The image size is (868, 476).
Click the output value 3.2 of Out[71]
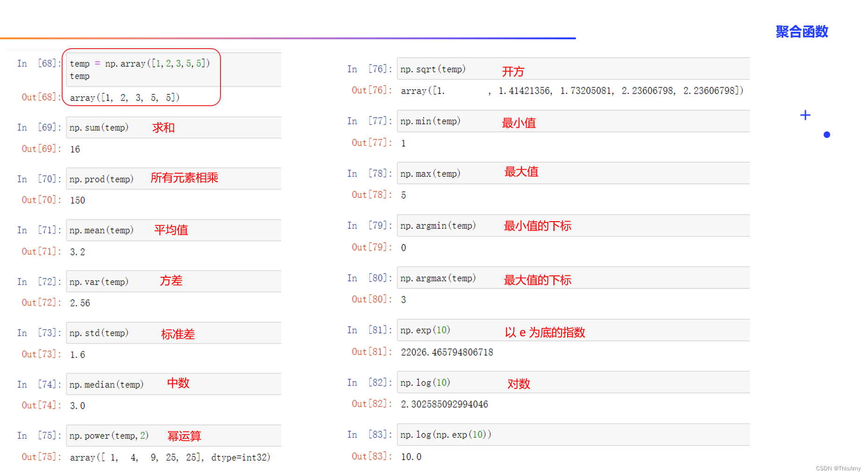pyautogui.click(x=78, y=252)
